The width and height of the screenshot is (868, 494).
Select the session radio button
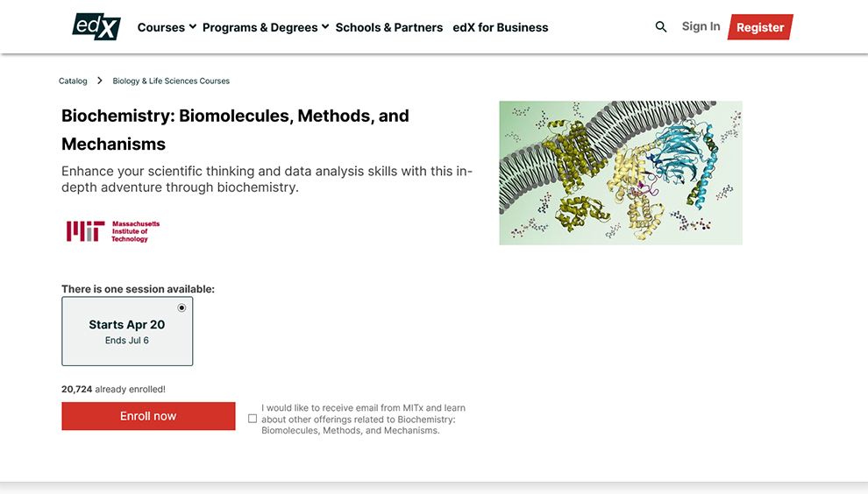(x=181, y=307)
